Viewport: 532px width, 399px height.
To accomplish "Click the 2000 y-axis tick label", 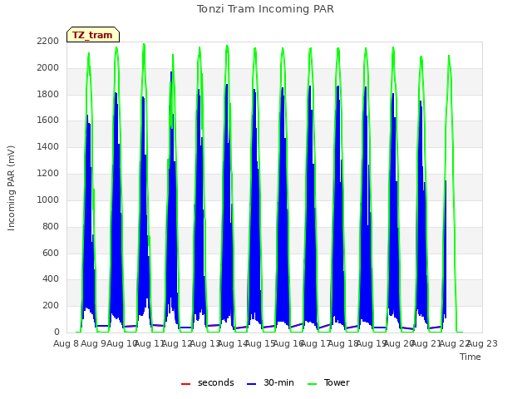I will coord(48,67).
